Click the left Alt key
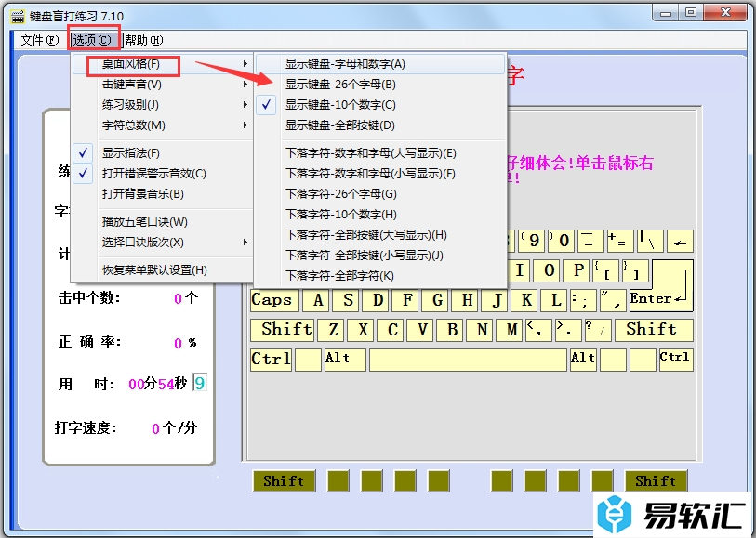This screenshot has width=756, height=538. tap(345, 360)
